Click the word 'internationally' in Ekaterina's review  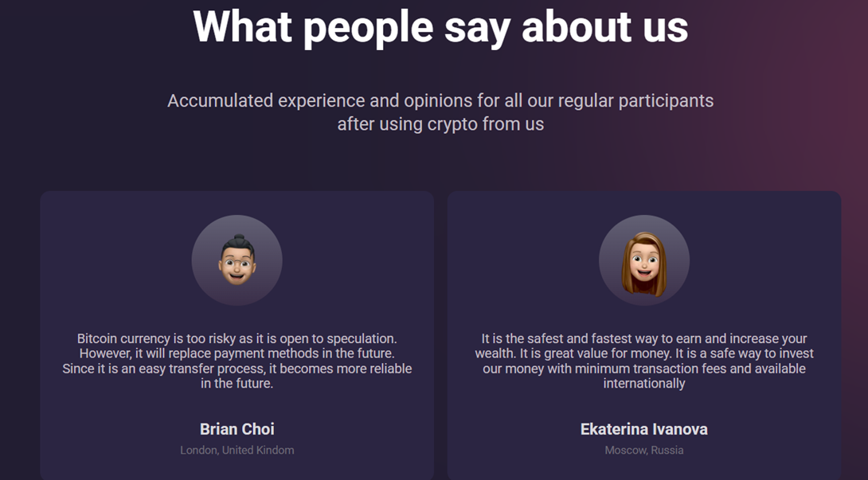pyautogui.click(x=644, y=383)
